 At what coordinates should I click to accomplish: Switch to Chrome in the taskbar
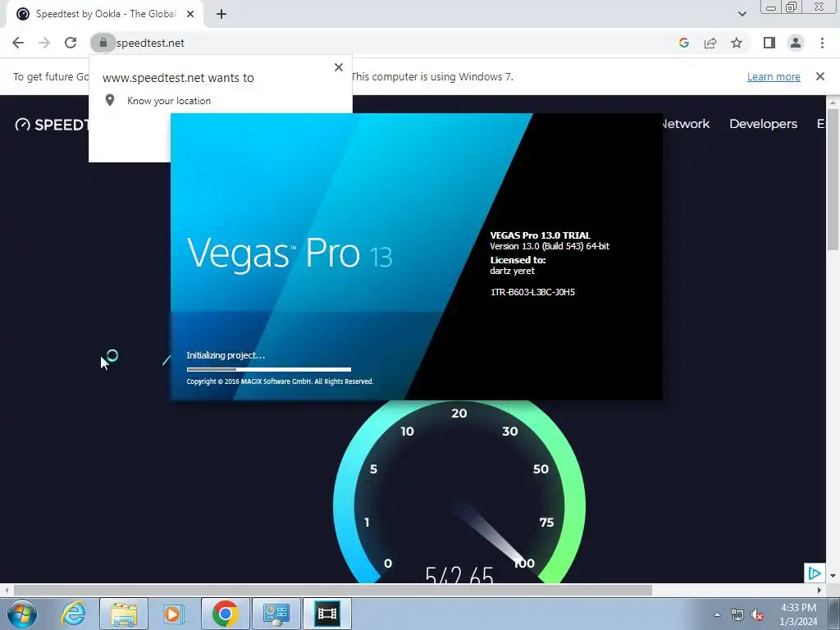pos(226,614)
